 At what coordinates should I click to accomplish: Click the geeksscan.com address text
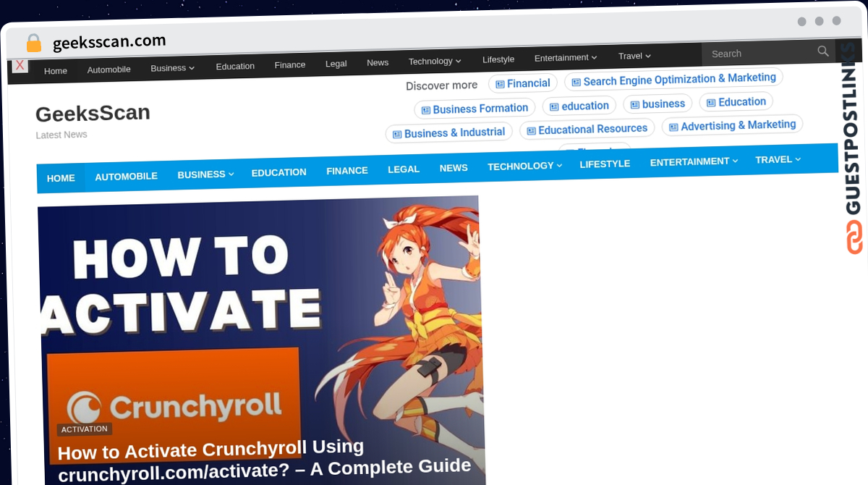(109, 42)
